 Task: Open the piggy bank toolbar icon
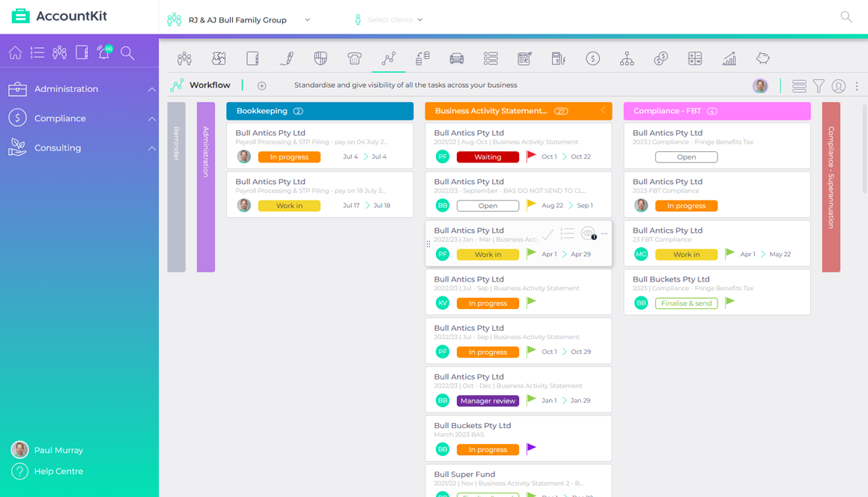tap(763, 58)
